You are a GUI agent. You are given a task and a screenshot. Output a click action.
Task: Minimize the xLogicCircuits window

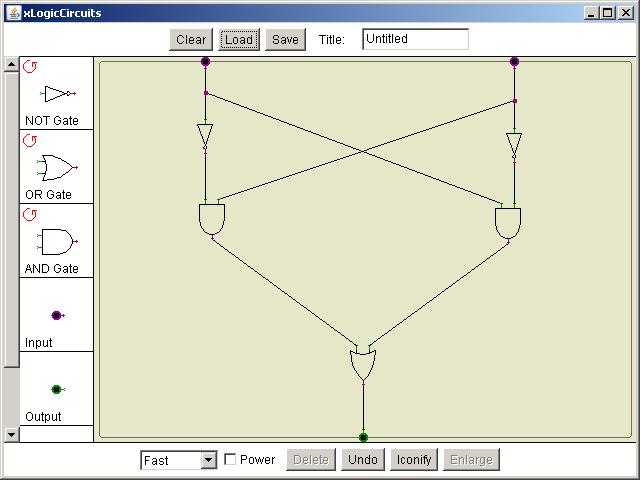pos(591,13)
